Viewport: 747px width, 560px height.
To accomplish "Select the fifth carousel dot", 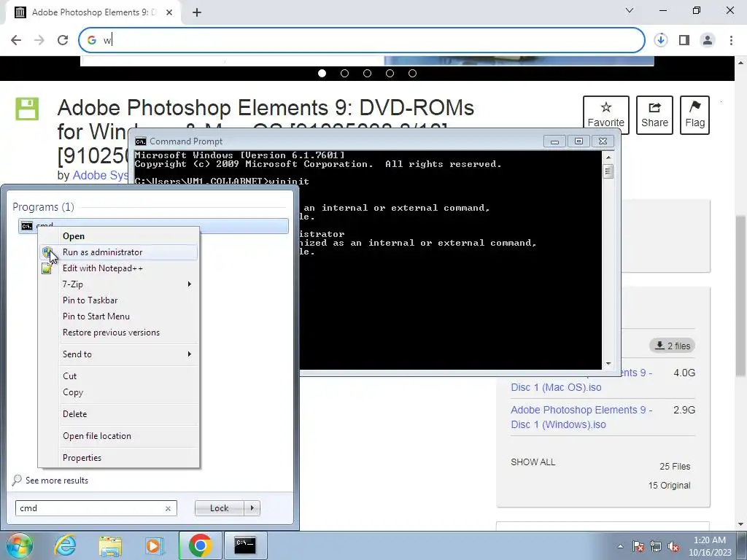I will coord(413,74).
